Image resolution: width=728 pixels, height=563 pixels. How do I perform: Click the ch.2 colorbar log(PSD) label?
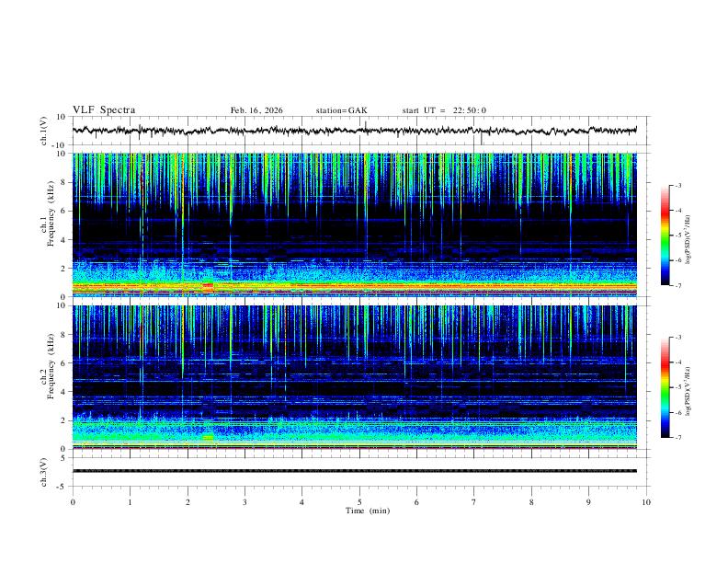(688, 391)
